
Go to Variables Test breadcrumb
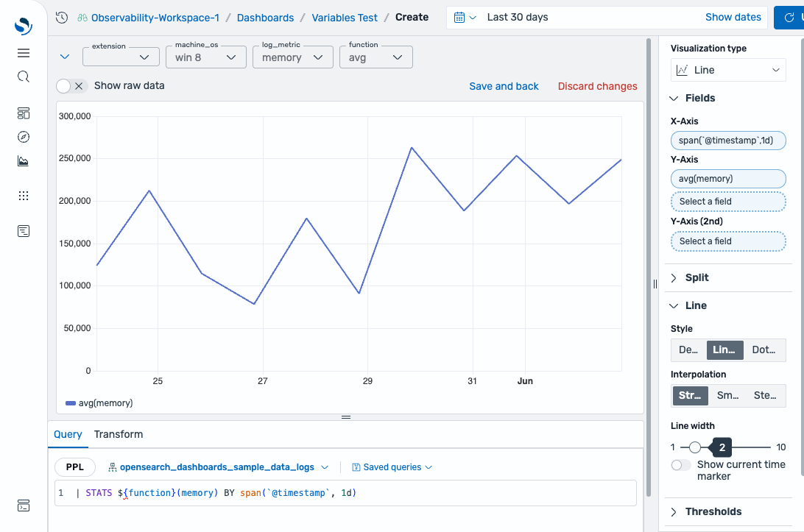pos(345,18)
